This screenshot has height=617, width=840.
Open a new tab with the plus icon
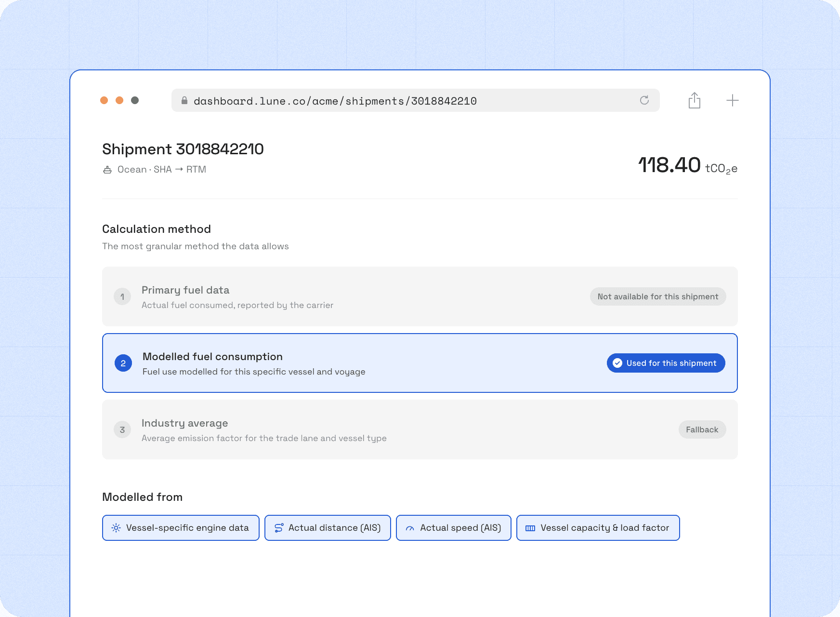(x=733, y=100)
